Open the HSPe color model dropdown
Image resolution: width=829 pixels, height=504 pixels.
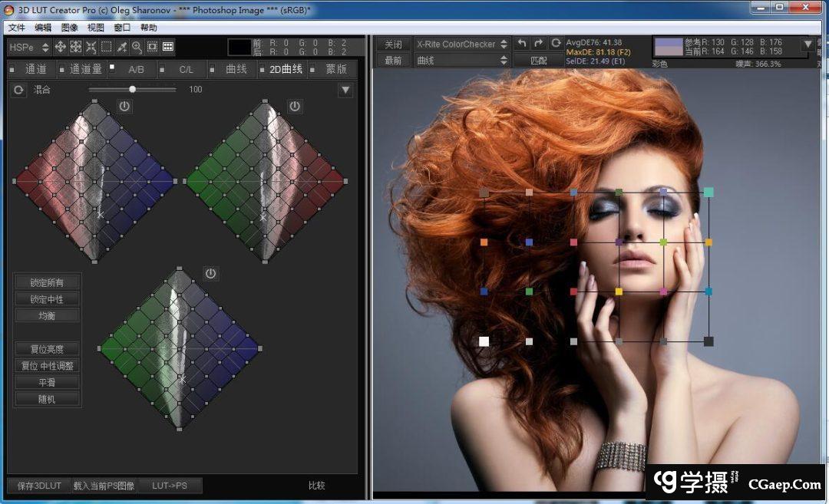[29, 48]
